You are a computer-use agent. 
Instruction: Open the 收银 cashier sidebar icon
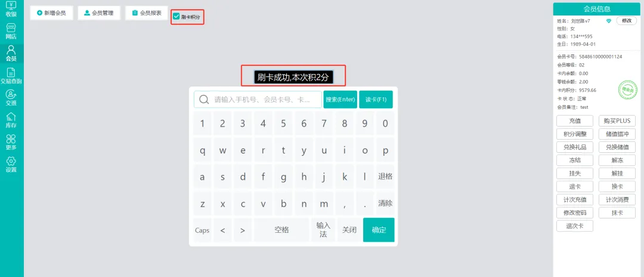click(x=11, y=8)
